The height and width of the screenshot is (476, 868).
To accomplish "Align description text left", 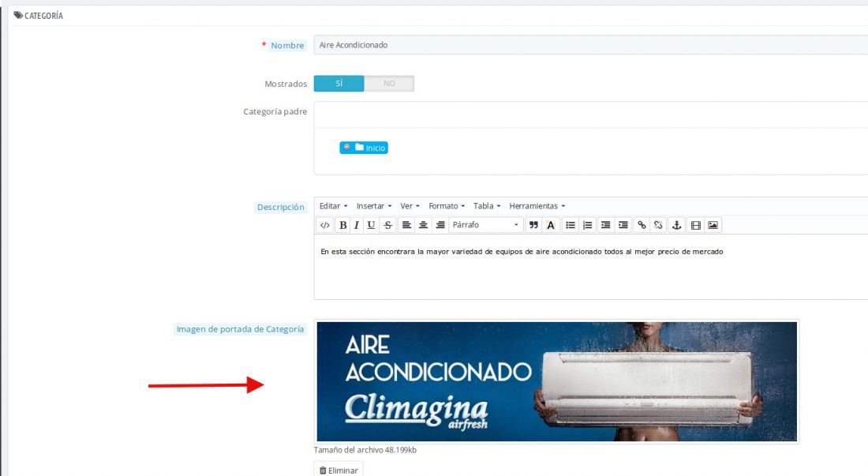I will click(x=406, y=225).
